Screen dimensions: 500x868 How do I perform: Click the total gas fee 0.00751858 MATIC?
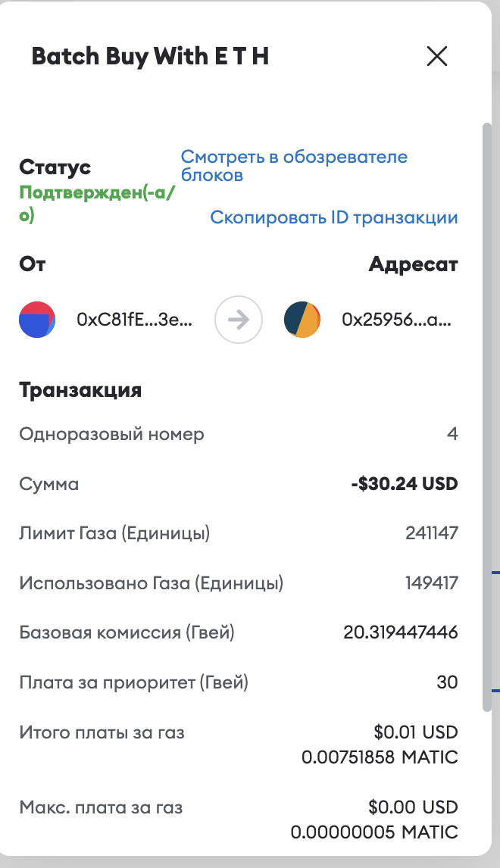pos(380,757)
